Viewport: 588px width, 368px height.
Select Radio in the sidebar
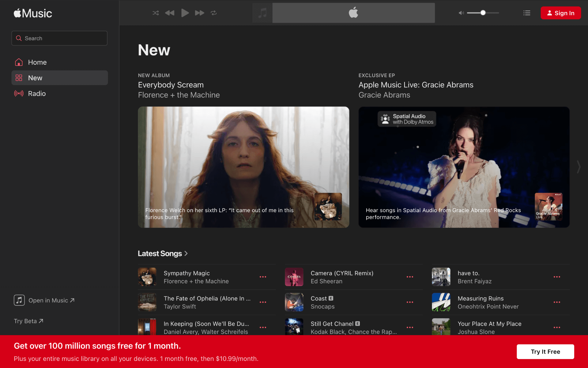(x=36, y=94)
